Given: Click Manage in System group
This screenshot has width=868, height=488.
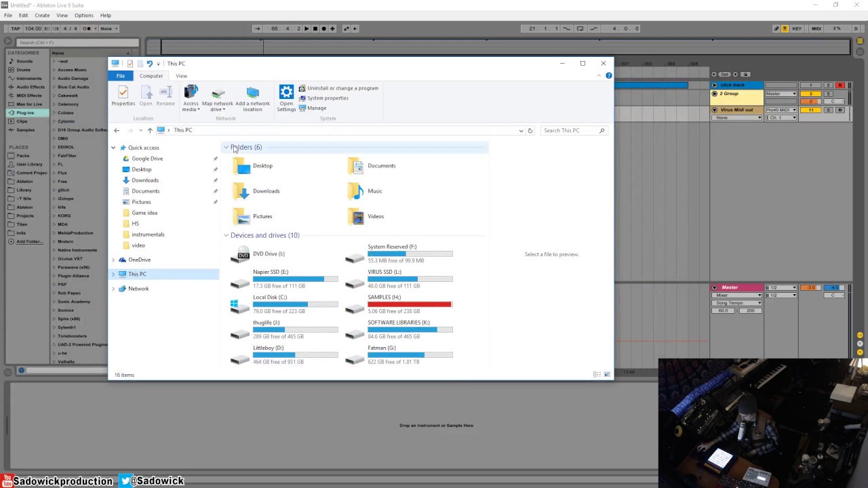Looking at the screenshot, I should point(313,108).
